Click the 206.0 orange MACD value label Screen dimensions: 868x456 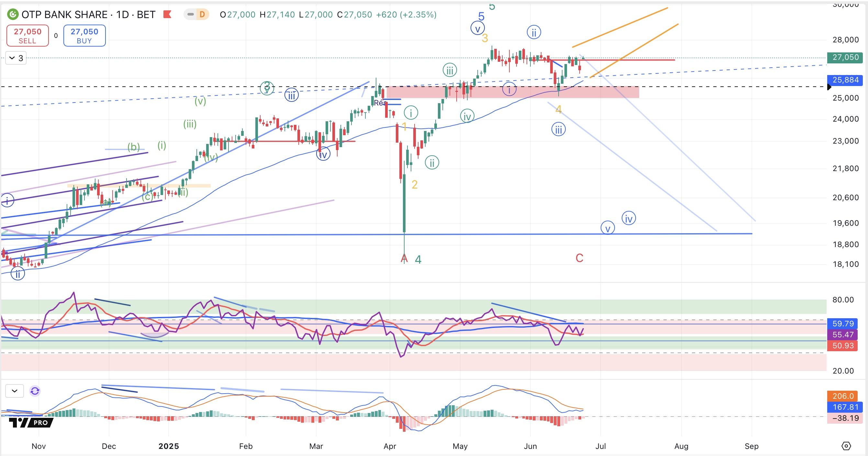pyautogui.click(x=843, y=396)
